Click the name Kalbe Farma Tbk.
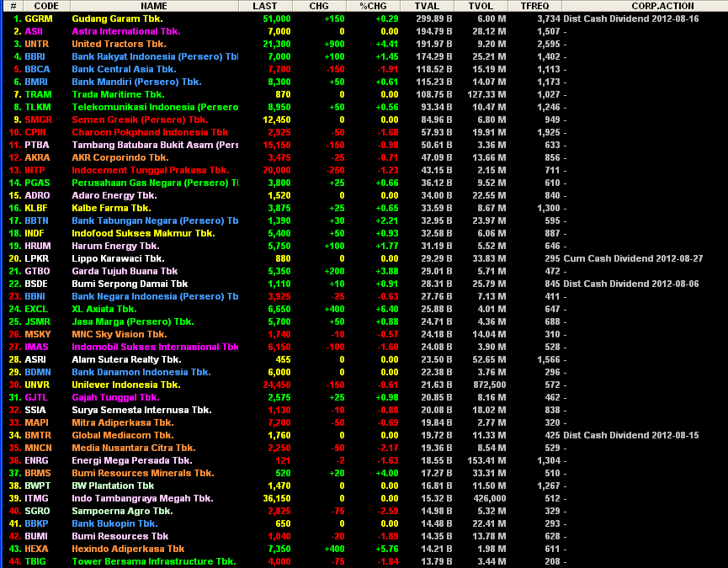Image resolution: width=728 pixels, height=568 pixels. 111,208
